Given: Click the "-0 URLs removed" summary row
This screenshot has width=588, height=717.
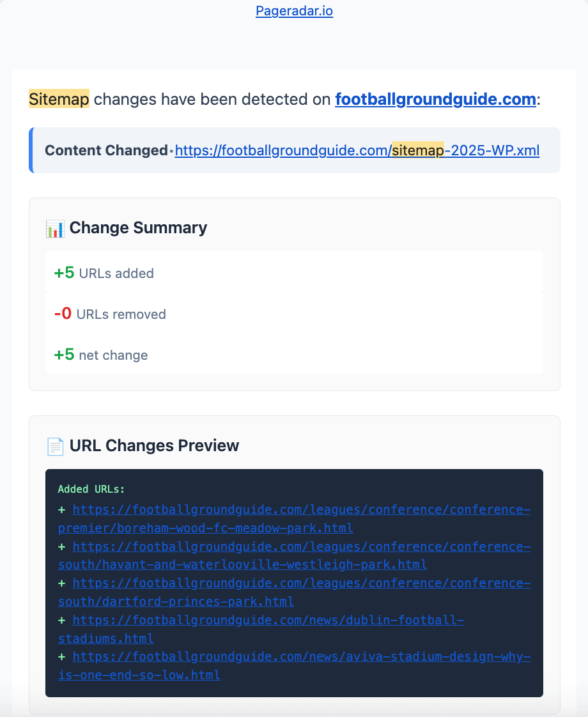Looking at the screenshot, I should 294,314.
